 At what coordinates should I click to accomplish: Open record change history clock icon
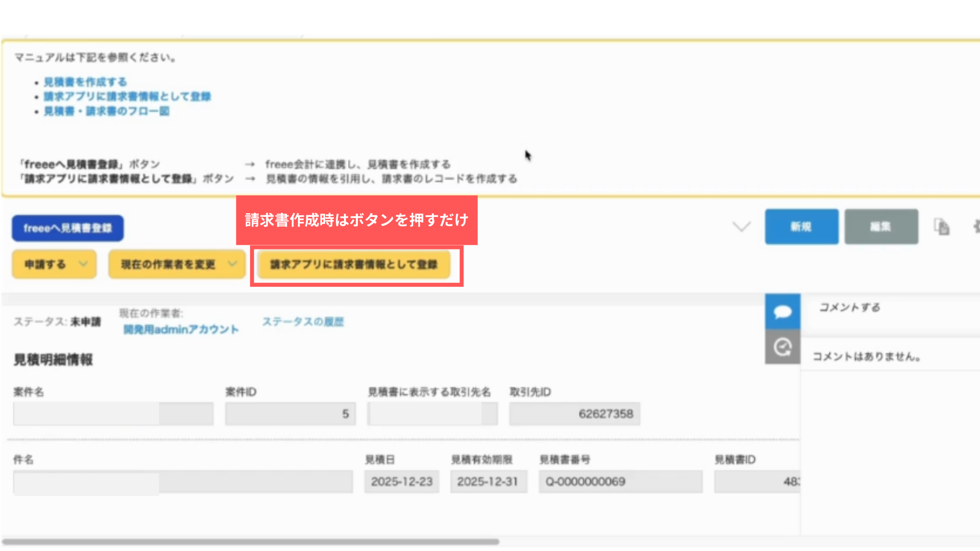[782, 347]
